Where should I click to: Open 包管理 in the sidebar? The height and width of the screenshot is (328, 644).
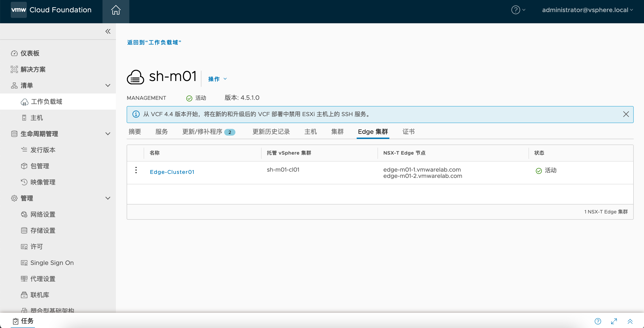pos(40,166)
